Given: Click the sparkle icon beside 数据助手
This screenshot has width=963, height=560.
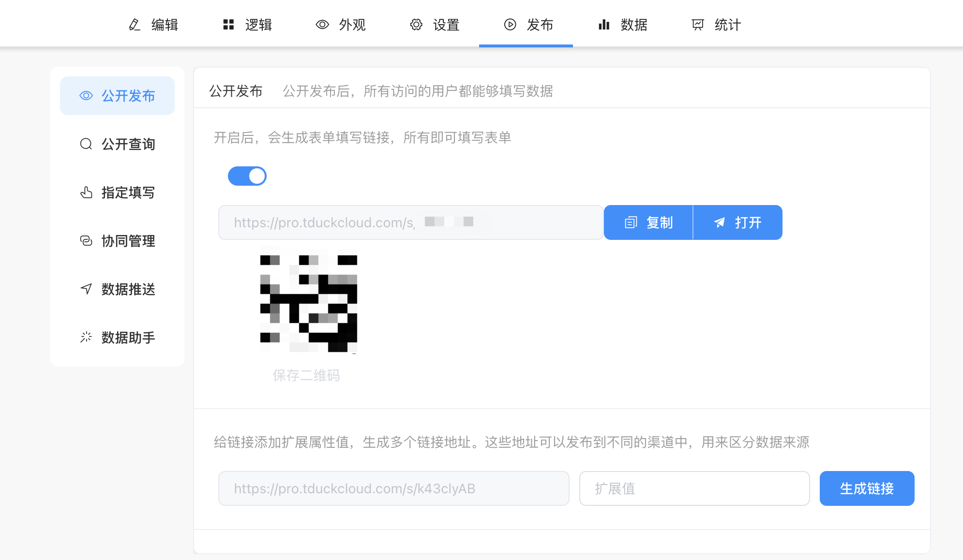Looking at the screenshot, I should (86, 338).
